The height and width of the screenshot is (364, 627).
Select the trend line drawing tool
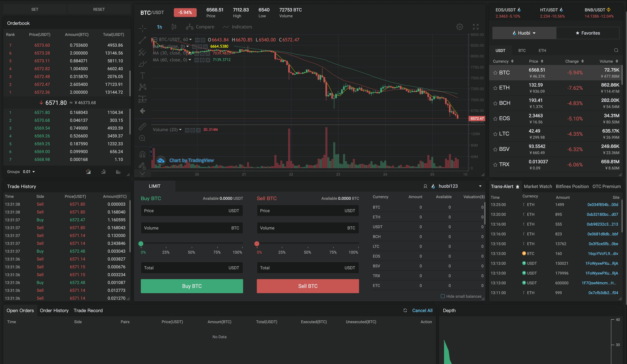tap(142, 40)
